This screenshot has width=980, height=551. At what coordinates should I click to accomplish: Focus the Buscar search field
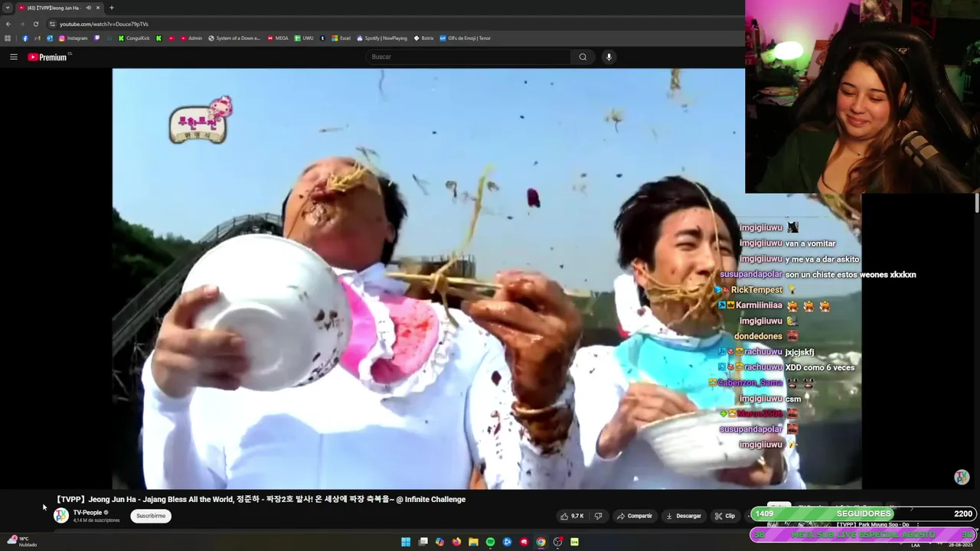click(x=469, y=57)
